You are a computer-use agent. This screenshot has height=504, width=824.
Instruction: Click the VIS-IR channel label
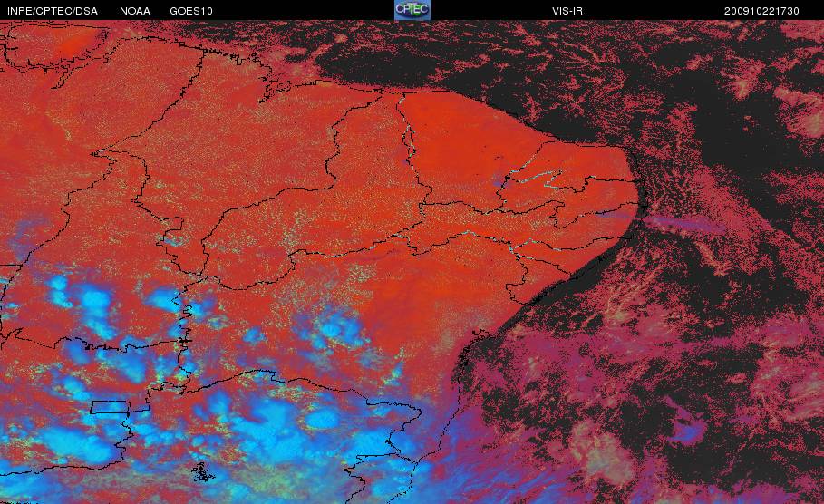(x=567, y=11)
